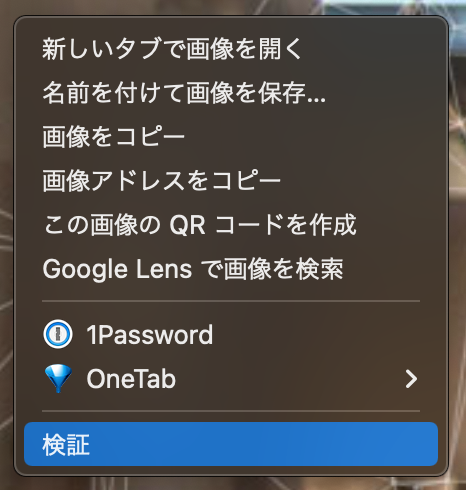Click the 1Password keyhole icon
The height and width of the screenshot is (490, 466).
pos(58,334)
